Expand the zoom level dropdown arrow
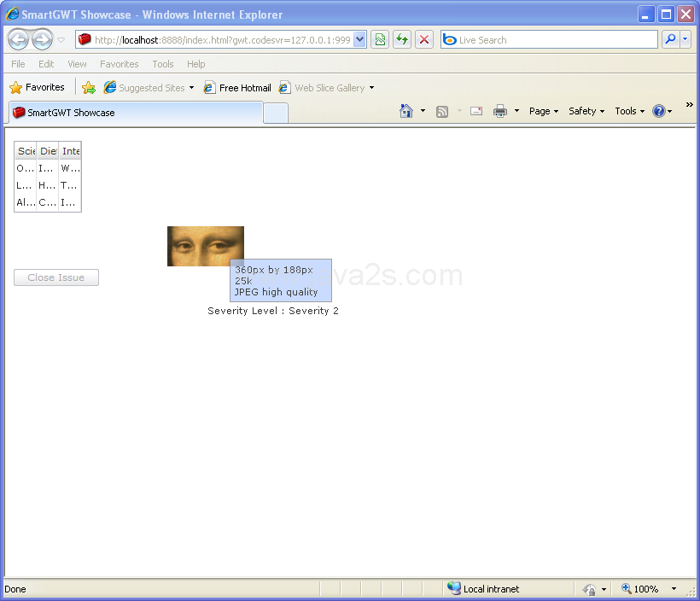Viewport: 700px width, 601px height. pos(674,589)
